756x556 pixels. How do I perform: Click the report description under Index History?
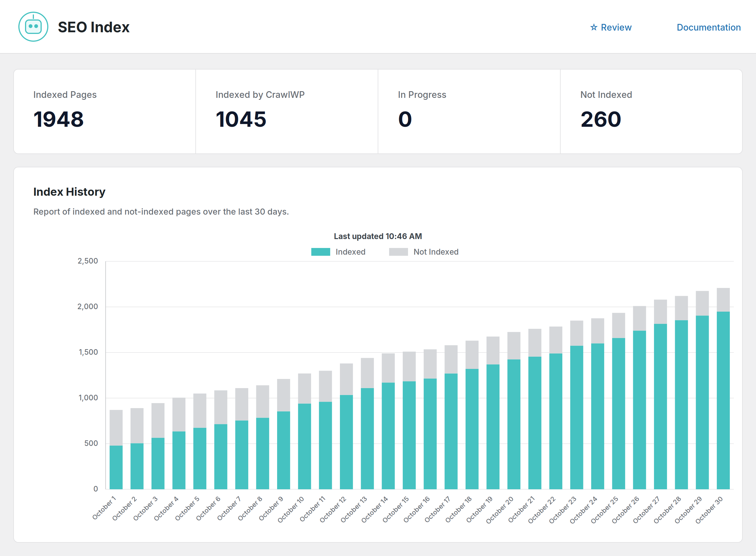click(161, 212)
